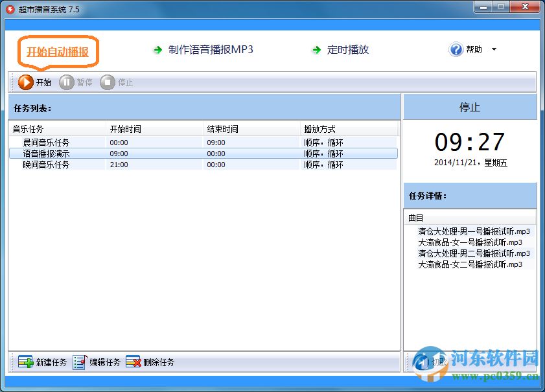Select the green arrow beside 定时播放
The height and width of the screenshot is (392, 545).
click(x=316, y=49)
